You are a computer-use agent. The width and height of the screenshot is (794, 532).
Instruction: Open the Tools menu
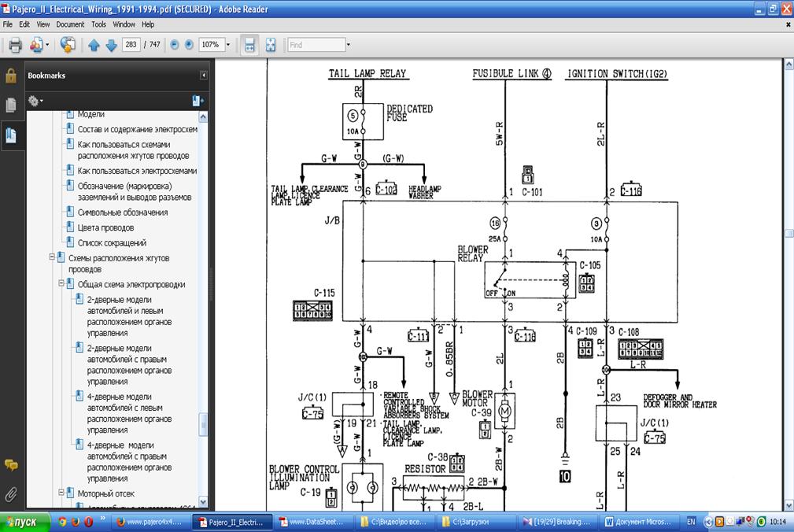98,24
